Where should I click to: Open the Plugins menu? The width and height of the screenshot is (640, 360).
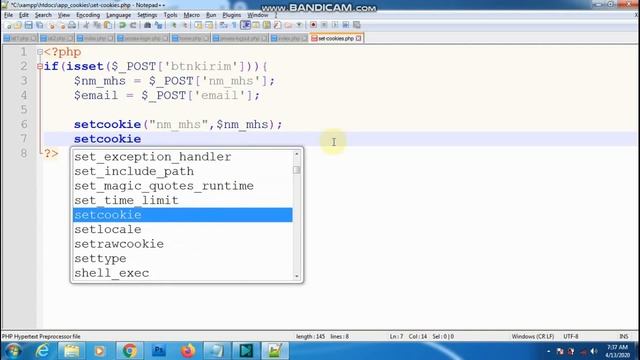tap(231, 15)
